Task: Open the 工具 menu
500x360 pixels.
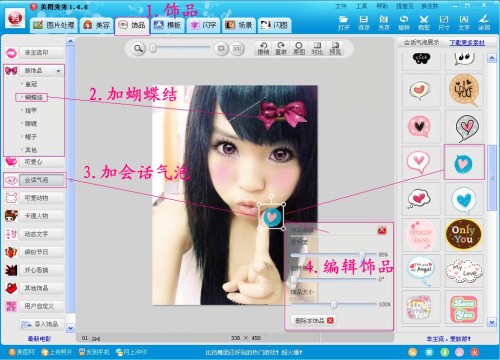Action: tap(361, 6)
